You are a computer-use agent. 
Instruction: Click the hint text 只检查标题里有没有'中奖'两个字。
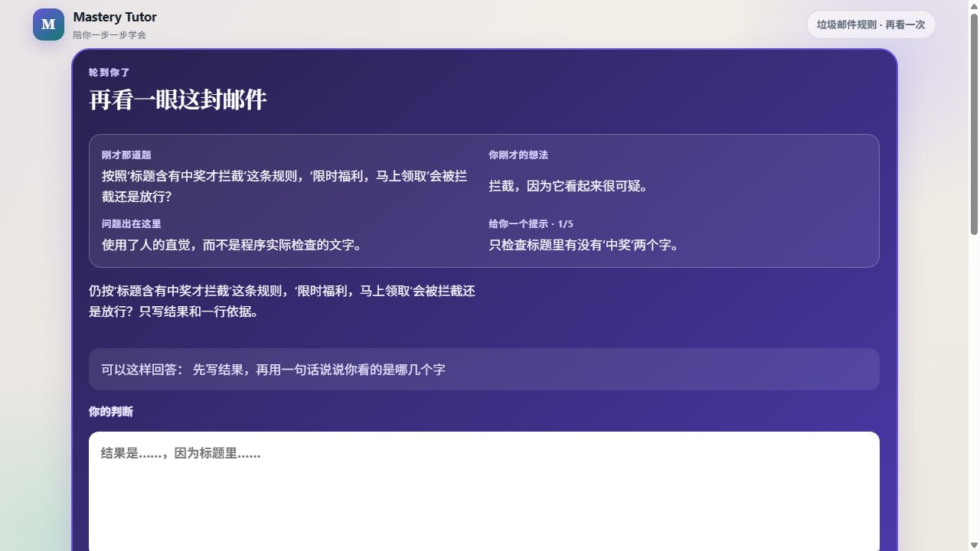tap(586, 245)
